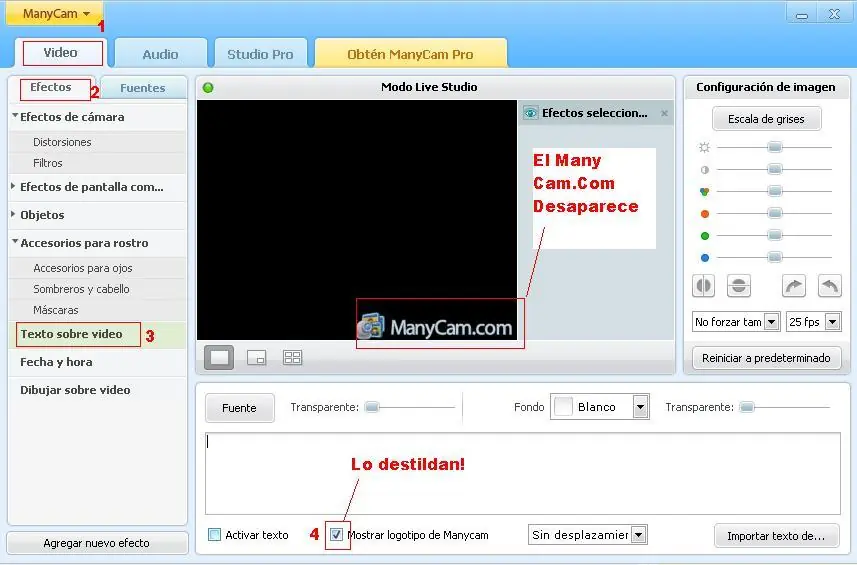Select single full-screen video layout icon
The image size is (857, 565).
click(219, 357)
